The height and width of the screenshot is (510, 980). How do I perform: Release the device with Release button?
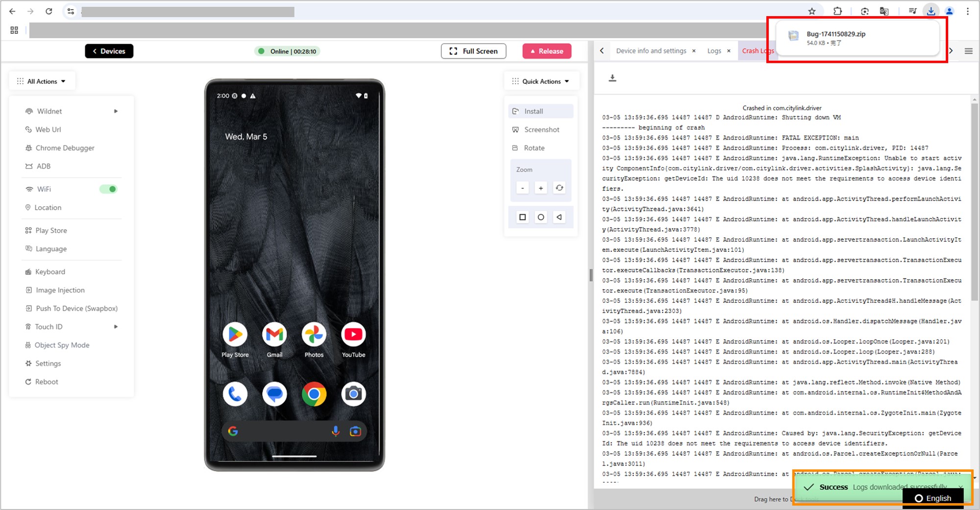point(547,51)
